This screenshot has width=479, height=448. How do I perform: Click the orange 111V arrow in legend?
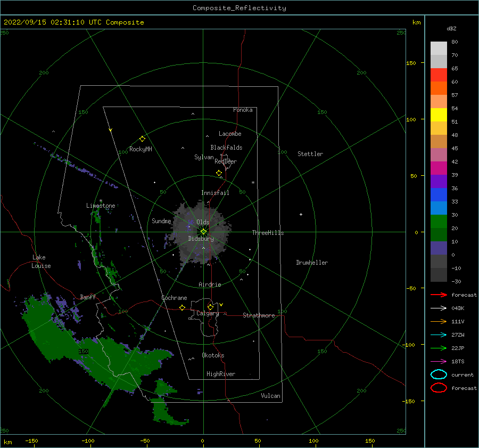(x=439, y=321)
